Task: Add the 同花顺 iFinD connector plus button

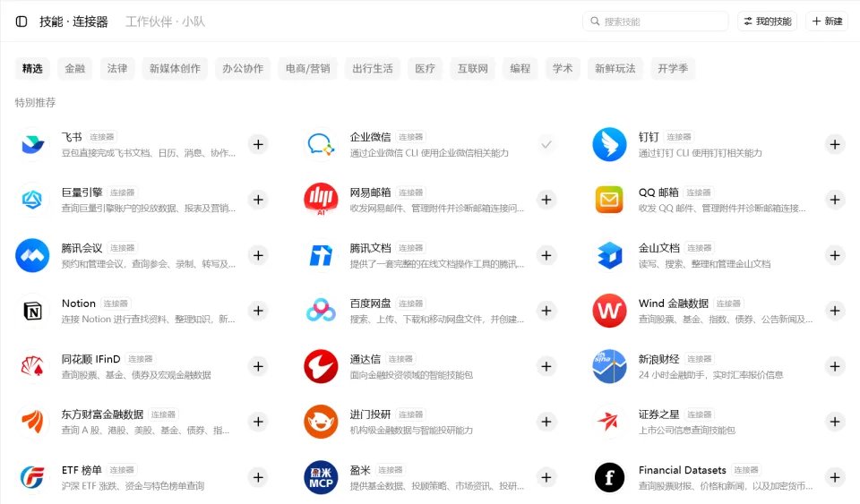Action: pos(258,366)
